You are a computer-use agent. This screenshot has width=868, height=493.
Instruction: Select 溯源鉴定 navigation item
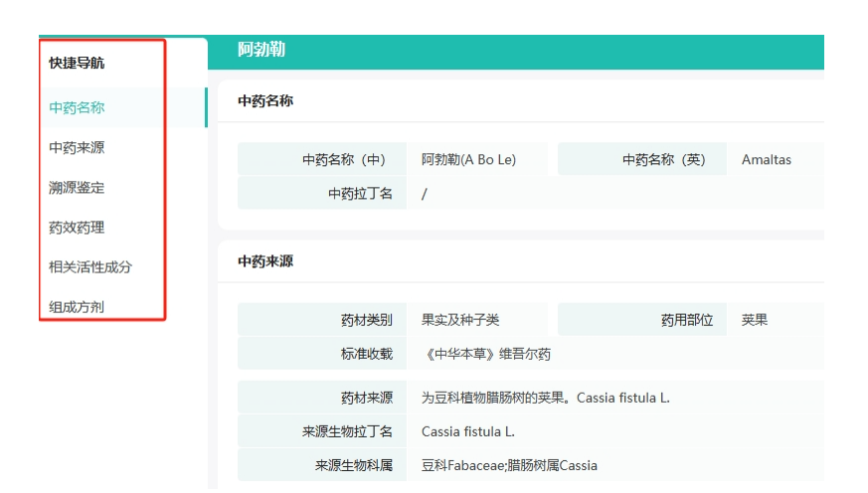[x=77, y=188]
